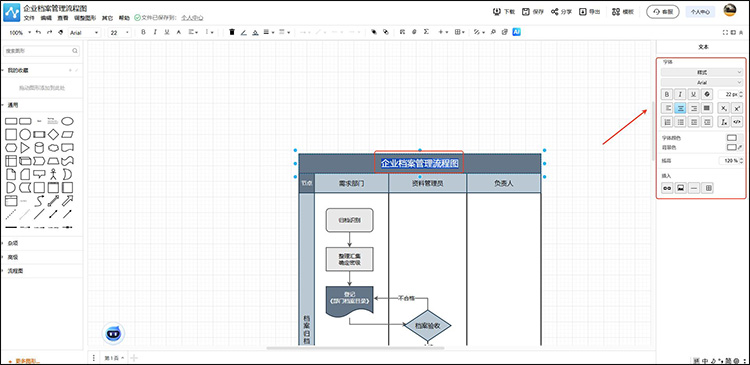Screen dimensions: 750x365
Task: Click the Download (下载) icon in header
Action: pos(496,11)
